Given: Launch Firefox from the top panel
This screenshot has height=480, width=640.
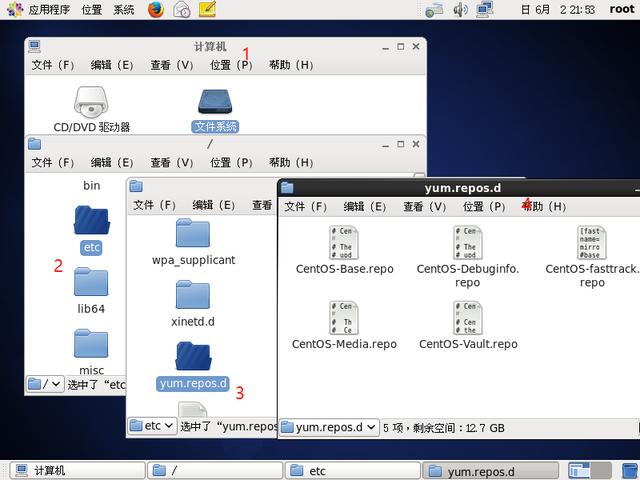Looking at the screenshot, I should point(156,9).
